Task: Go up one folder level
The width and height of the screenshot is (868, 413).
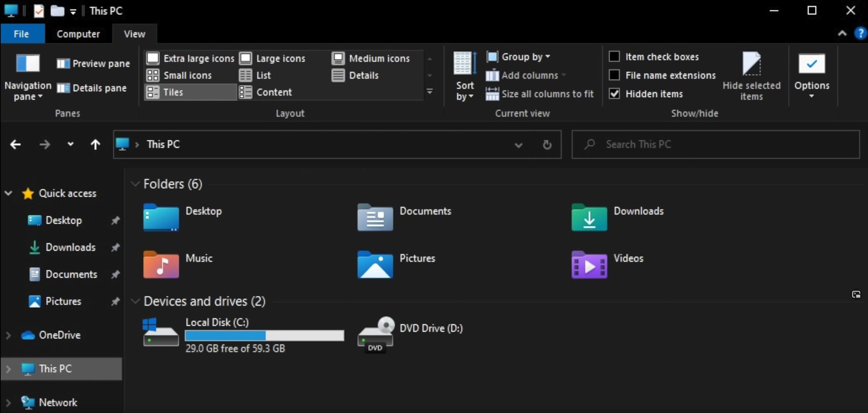Action: pos(95,144)
